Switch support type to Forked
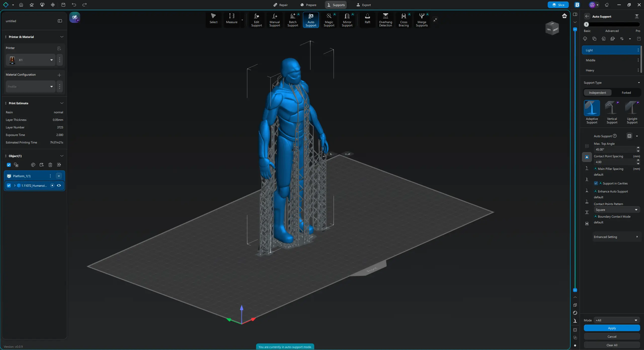The width and height of the screenshot is (644, 350). [x=626, y=93]
